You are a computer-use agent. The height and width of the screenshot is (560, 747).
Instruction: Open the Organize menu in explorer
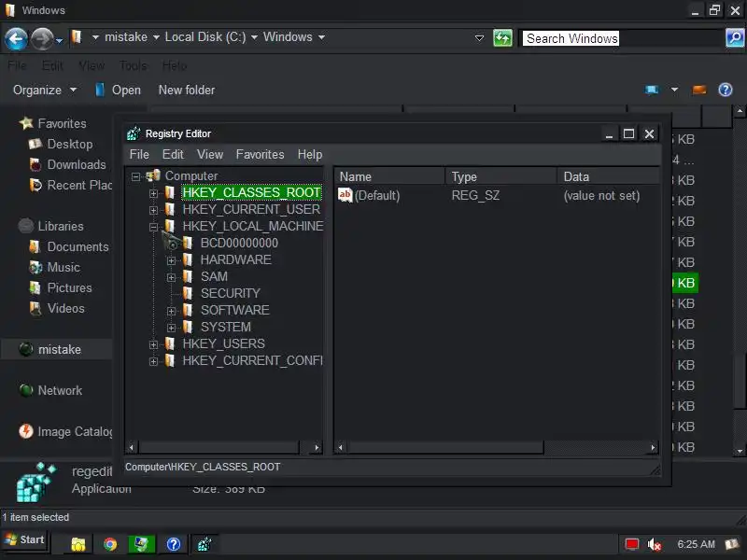pyautogui.click(x=44, y=90)
